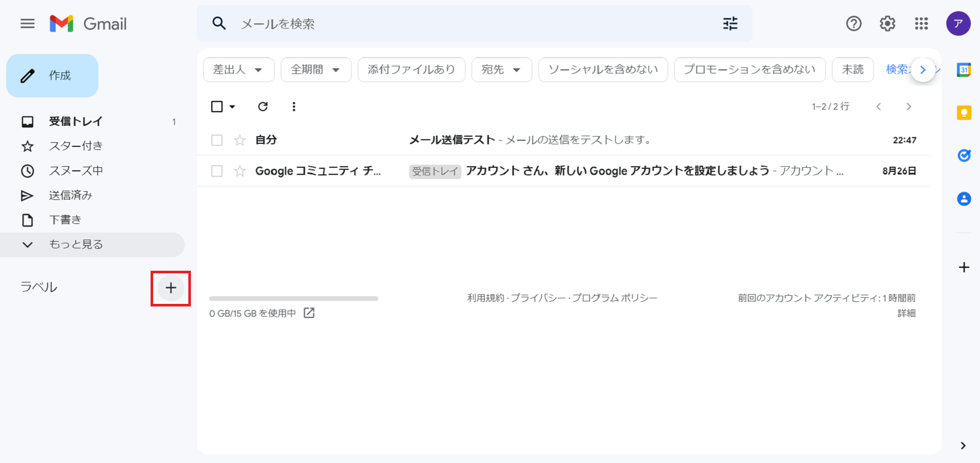Open the Help question mark icon
Image resolution: width=980 pixels, height=463 pixels.
pyautogui.click(x=853, y=23)
